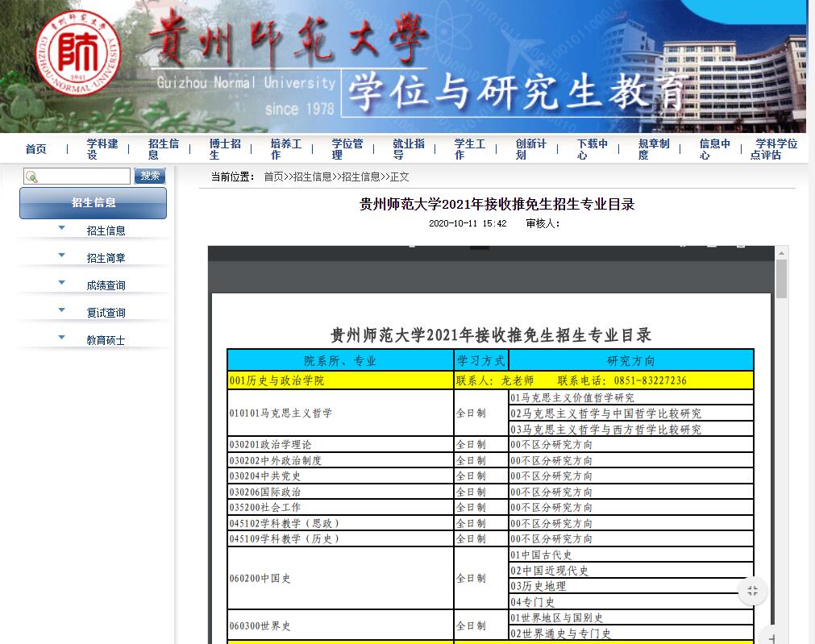This screenshot has width=815, height=644.
Task: Click cell 035200社会工作
Action: coord(340,507)
